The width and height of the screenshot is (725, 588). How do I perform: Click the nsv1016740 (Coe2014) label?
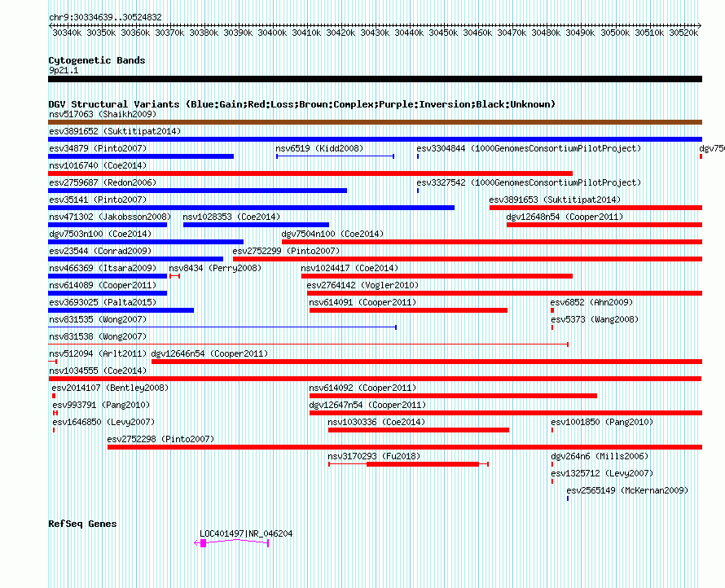point(98,165)
